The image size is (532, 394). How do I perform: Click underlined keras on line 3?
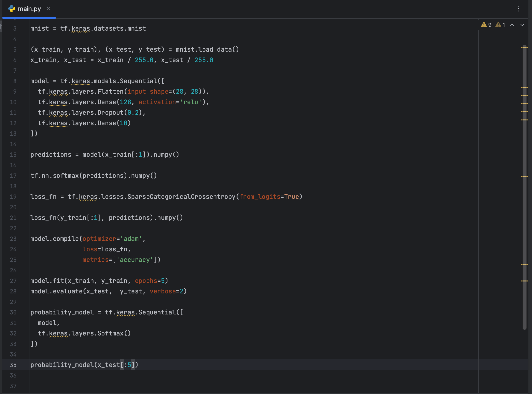[x=81, y=28]
